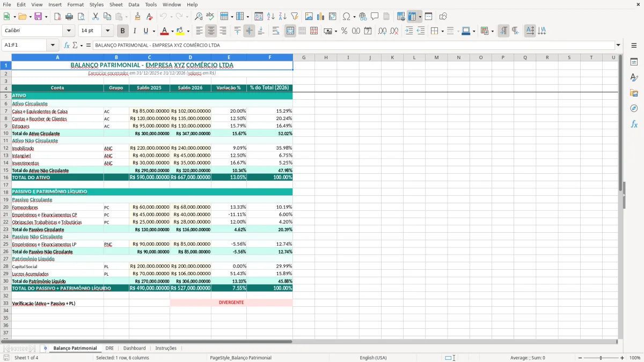Viewport: 644px width, 362px height.
Task: Click the Cut scissors icon
Action: [96, 17]
